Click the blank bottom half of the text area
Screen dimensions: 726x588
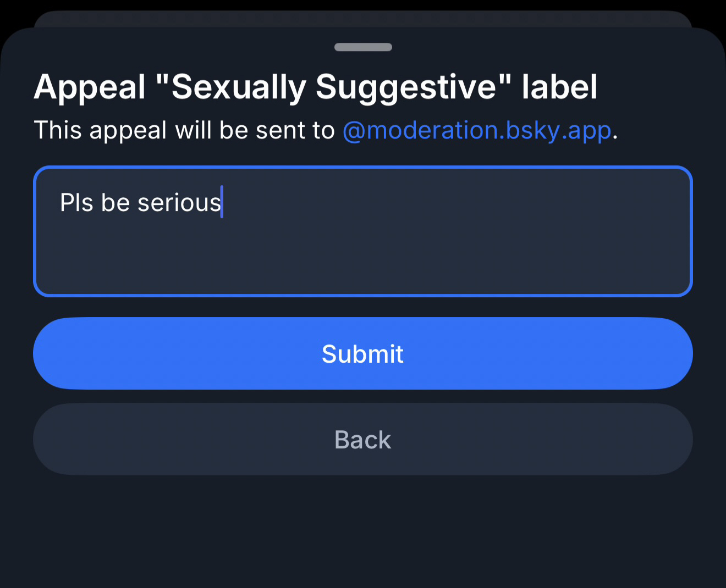(363, 264)
